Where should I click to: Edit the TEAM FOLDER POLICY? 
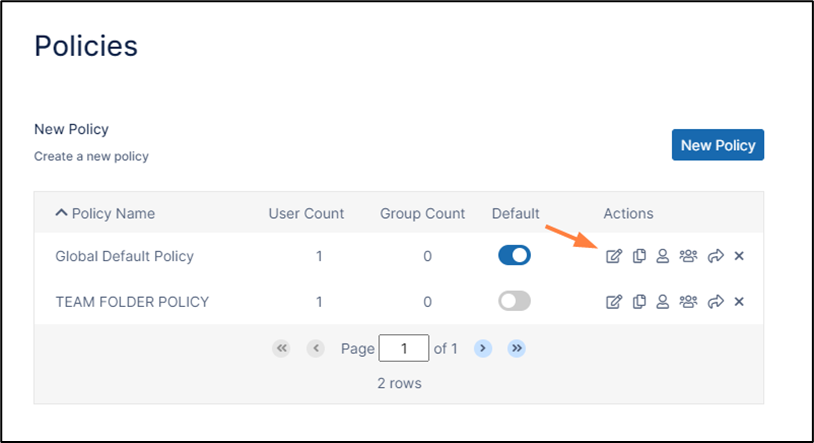point(614,301)
